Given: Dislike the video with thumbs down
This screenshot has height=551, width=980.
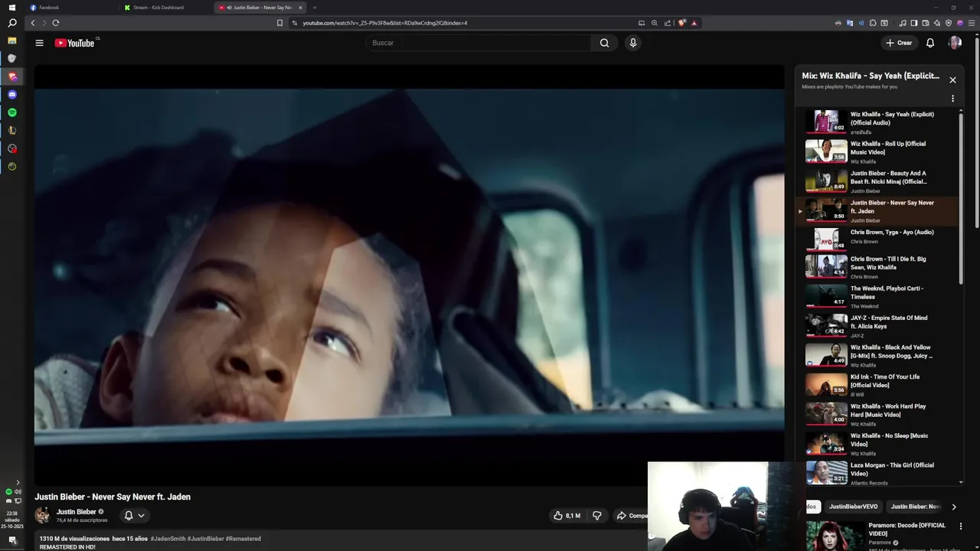Looking at the screenshot, I should click(x=597, y=516).
